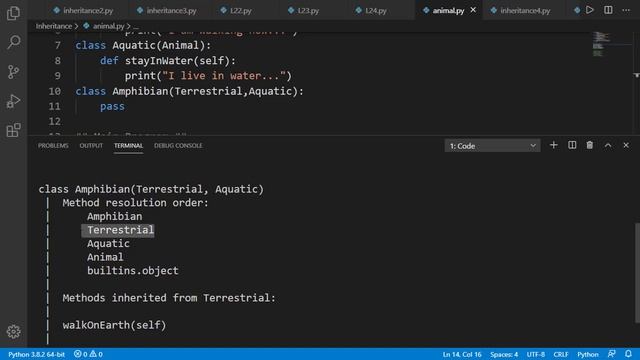Click the terminal vertical scrollbar

tap(637, 273)
